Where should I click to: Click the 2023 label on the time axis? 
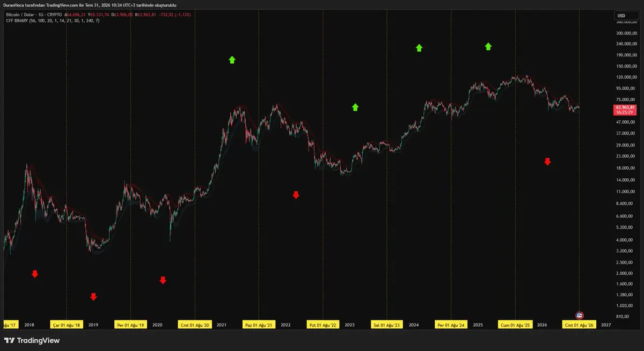coord(350,325)
